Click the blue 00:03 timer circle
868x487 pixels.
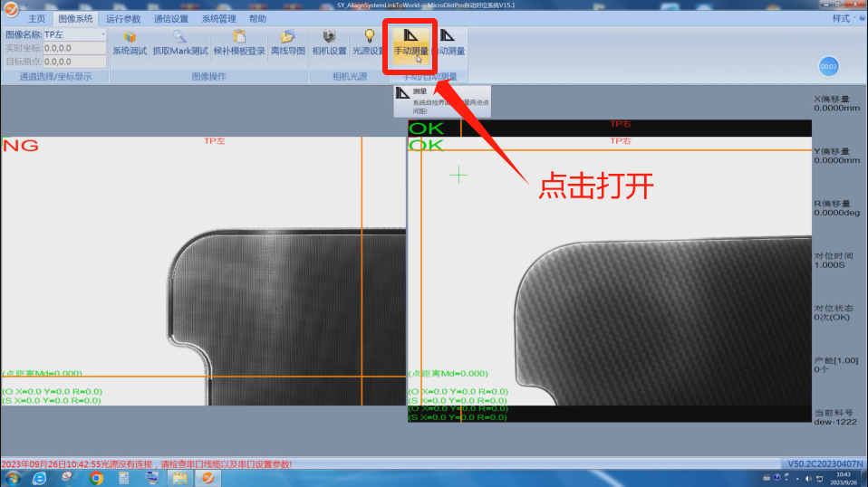pos(828,66)
